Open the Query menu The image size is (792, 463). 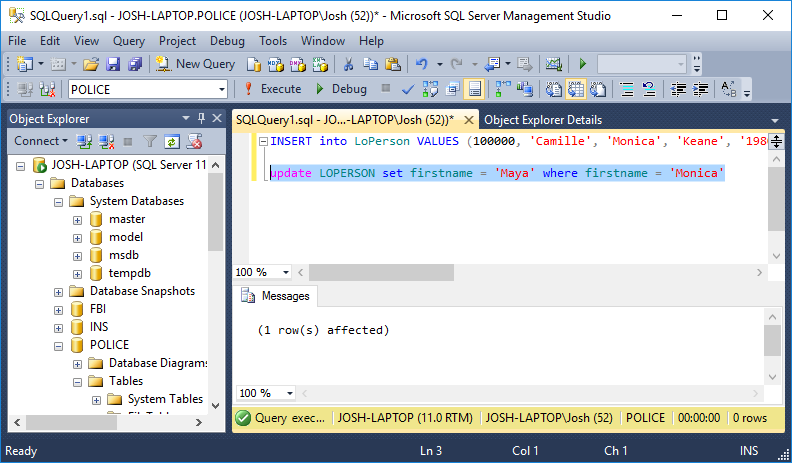tap(128, 40)
